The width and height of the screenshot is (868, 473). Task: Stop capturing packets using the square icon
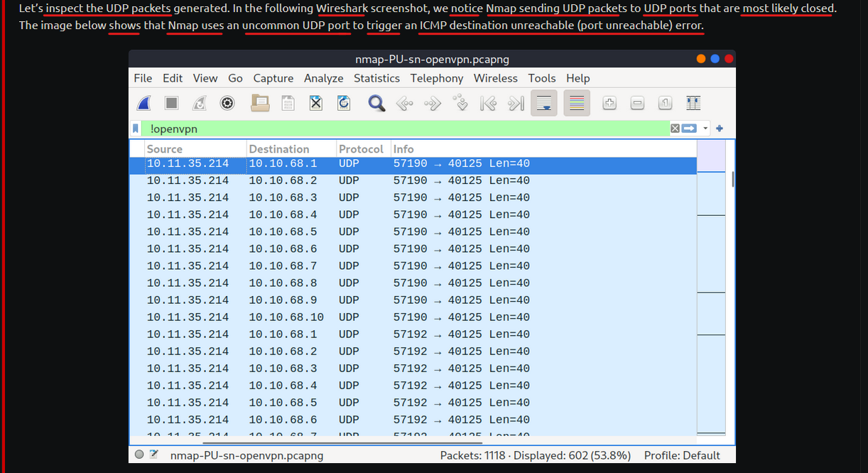pyautogui.click(x=171, y=104)
